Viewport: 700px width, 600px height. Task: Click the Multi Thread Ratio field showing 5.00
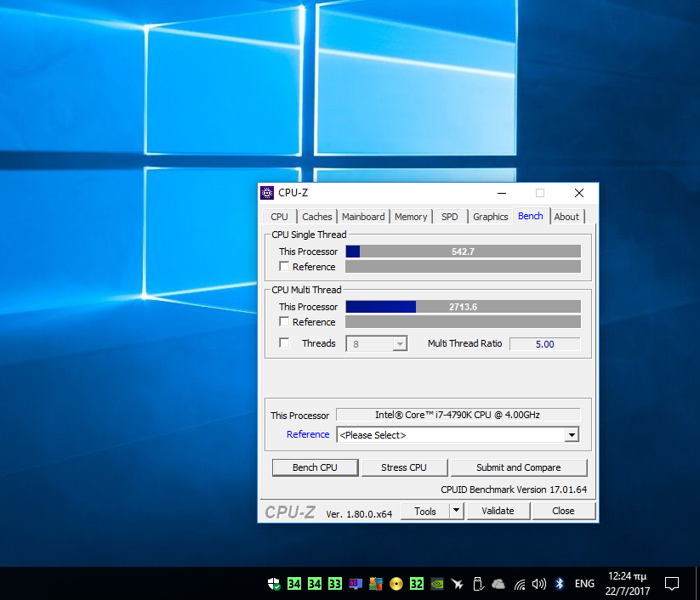(x=545, y=344)
